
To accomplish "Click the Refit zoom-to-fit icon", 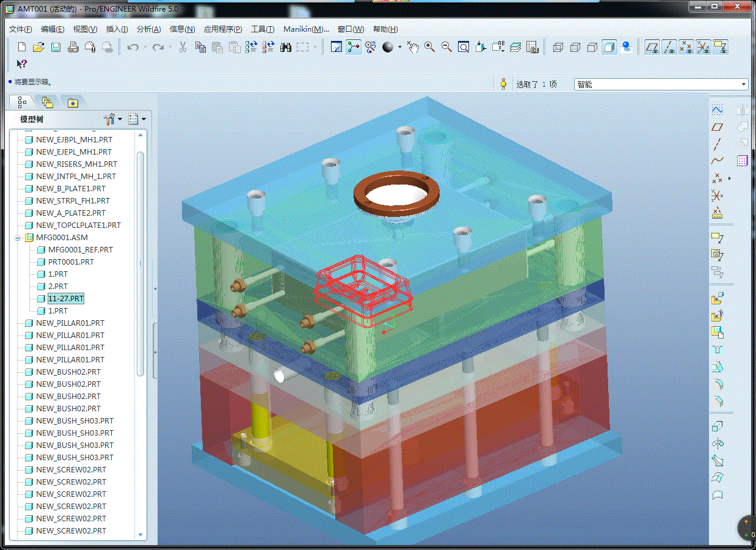I will click(463, 47).
